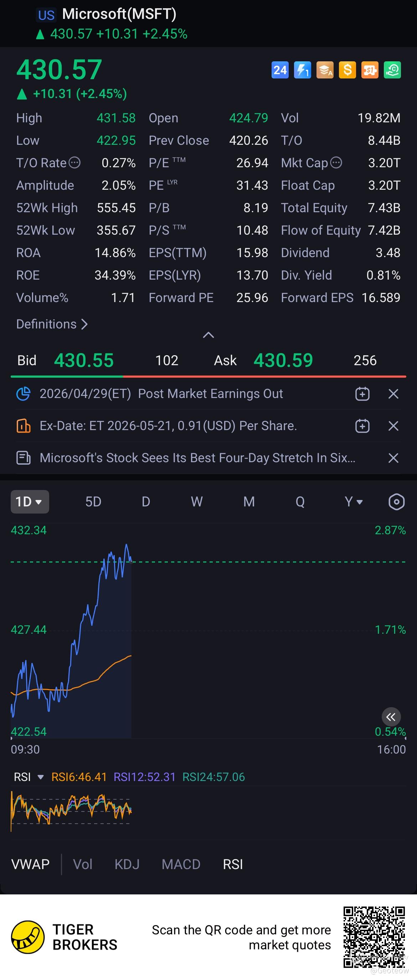Tap the blue 24-hour trading badge
Viewport: 417px width, 980px height.
pos(280,70)
